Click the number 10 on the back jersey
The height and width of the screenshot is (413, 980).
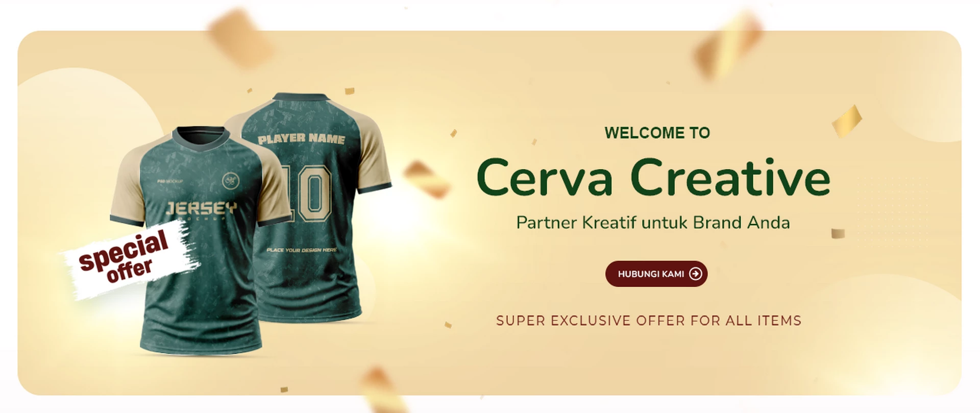point(308,193)
